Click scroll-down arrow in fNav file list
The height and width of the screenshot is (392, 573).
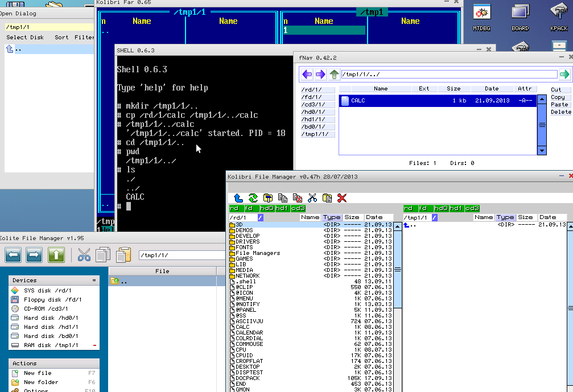pyautogui.click(x=542, y=150)
